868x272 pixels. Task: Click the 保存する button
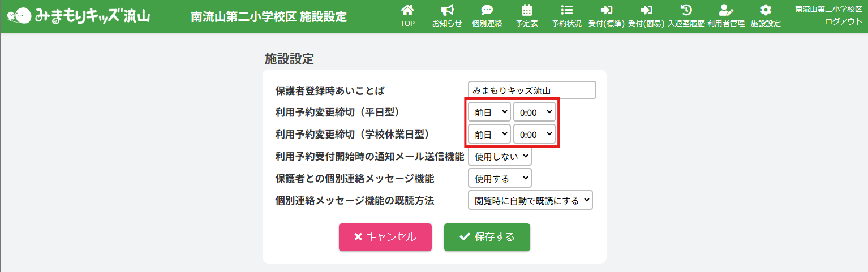[487, 237]
